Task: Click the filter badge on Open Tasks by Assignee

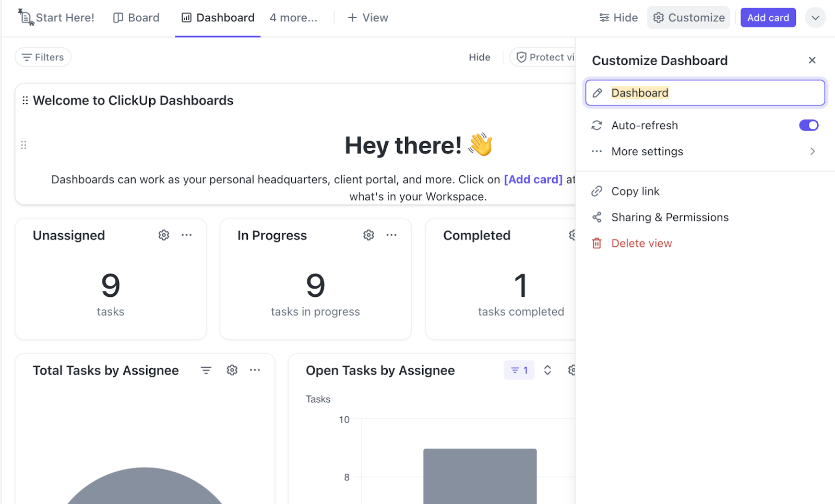Action: 518,370
